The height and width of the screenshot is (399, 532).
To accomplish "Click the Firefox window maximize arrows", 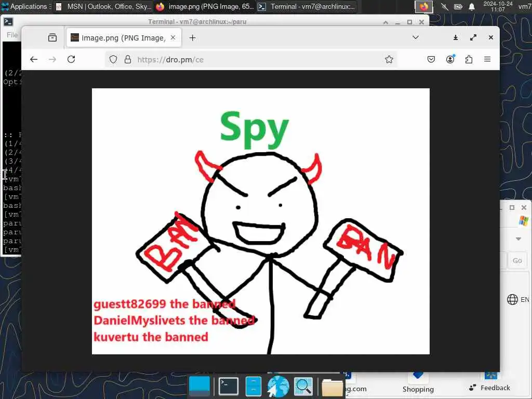I will pyautogui.click(x=473, y=37).
